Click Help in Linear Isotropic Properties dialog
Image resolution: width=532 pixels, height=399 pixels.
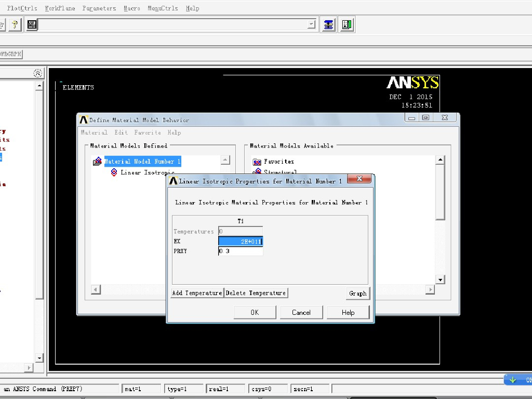[x=348, y=312]
